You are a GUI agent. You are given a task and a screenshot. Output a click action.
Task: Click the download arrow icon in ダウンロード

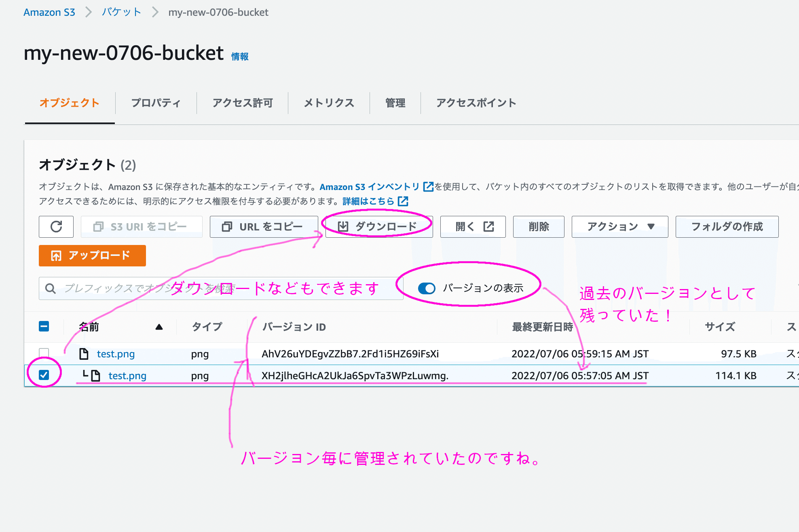(343, 227)
